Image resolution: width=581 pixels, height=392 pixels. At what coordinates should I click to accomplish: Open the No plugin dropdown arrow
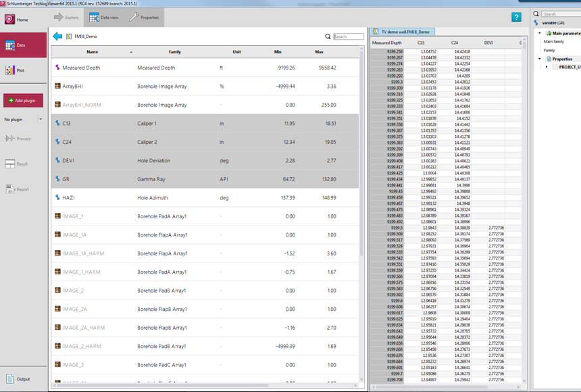(x=41, y=120)
